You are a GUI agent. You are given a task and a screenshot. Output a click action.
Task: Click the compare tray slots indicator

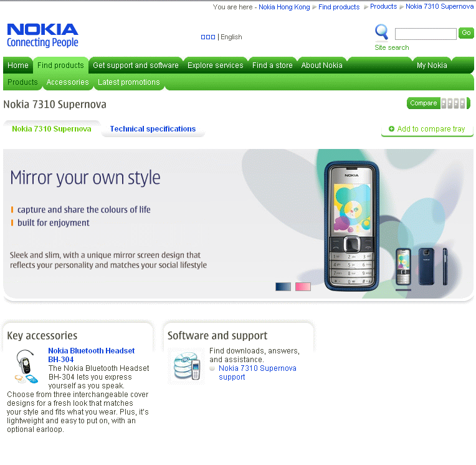[454, 103]
